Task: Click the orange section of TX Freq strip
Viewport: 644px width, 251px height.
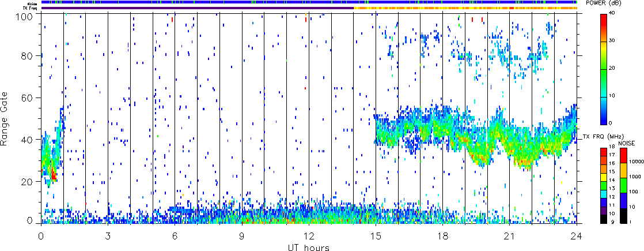Action: pos(465,8)
